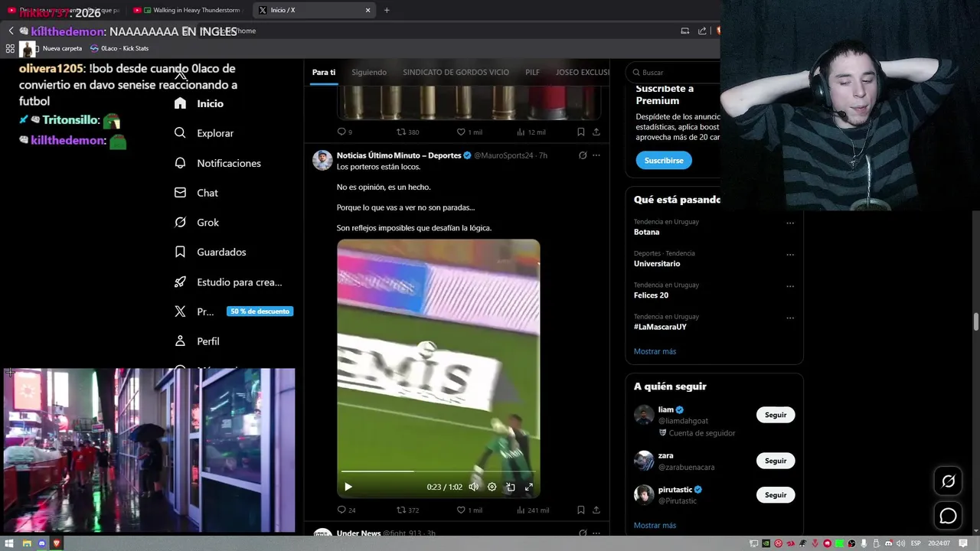Open the Windows Start menu
Viewport: 980px width, 551px height.
coord(11,543)
